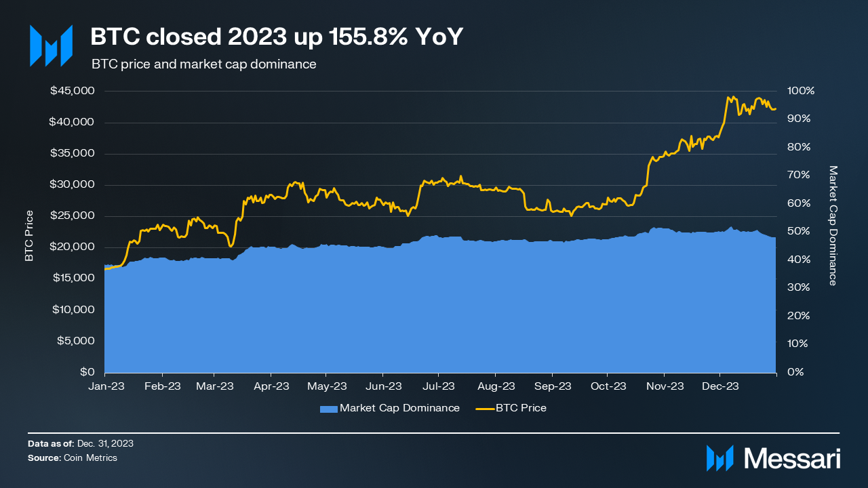
Task: Click the "Apr-23" month label
Action: [x=271, y=386]
